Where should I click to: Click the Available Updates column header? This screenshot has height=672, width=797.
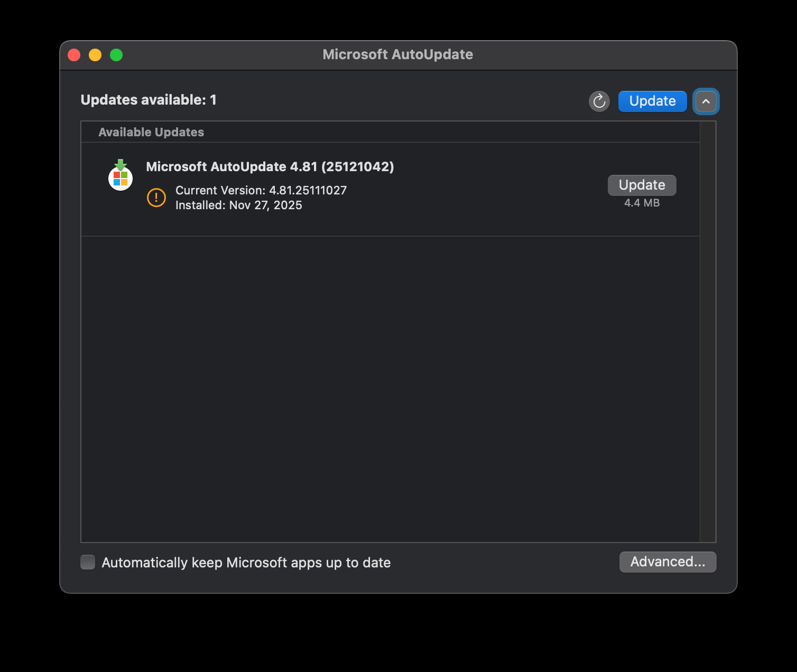click(x=151, y=132)
